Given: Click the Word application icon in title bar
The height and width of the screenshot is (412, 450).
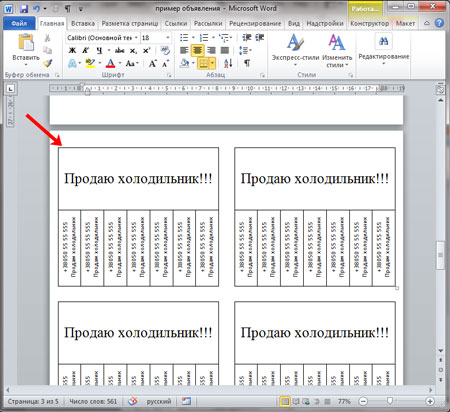Looking at the screenshot, I should point(8,8).
